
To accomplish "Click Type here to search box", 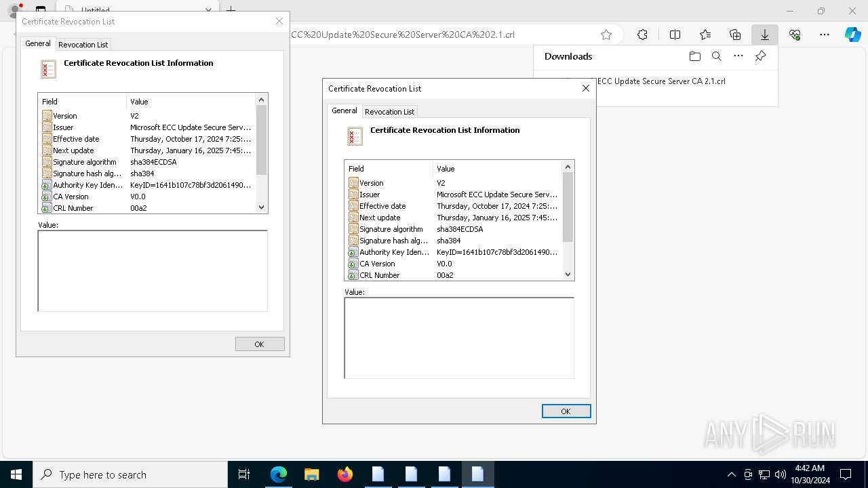I will coord(130,474).
